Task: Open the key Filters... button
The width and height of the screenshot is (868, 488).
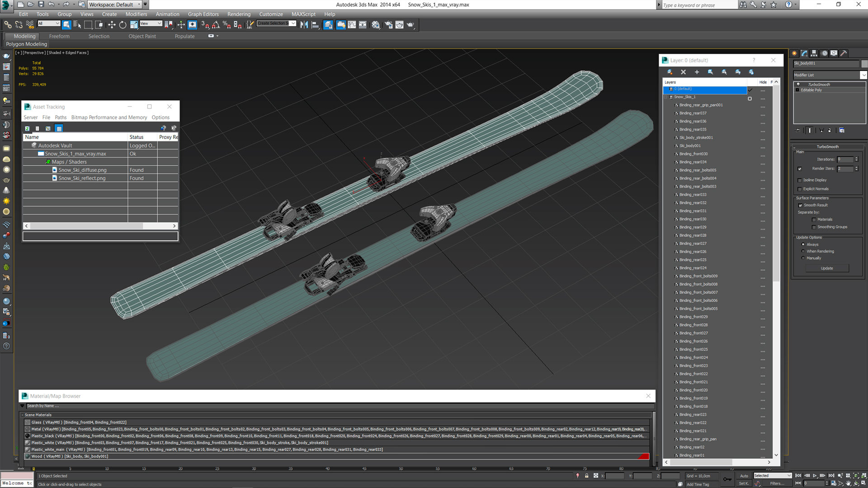Action: 777,483
